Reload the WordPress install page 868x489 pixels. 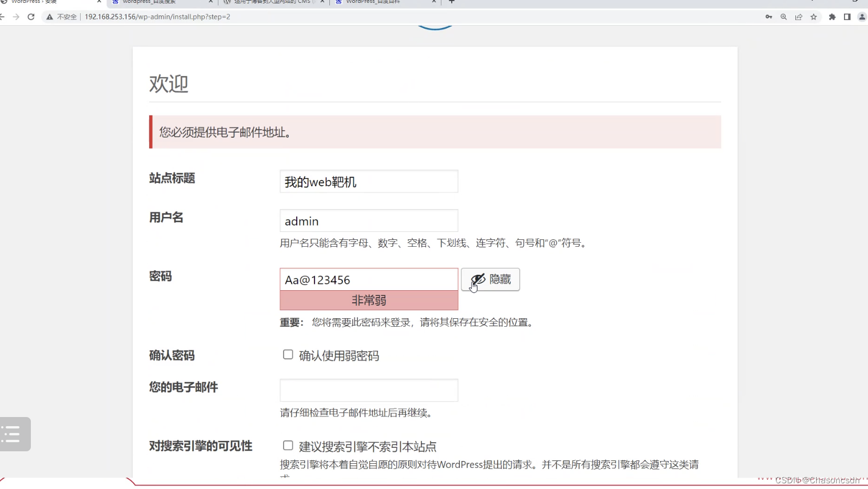(31, 17)
